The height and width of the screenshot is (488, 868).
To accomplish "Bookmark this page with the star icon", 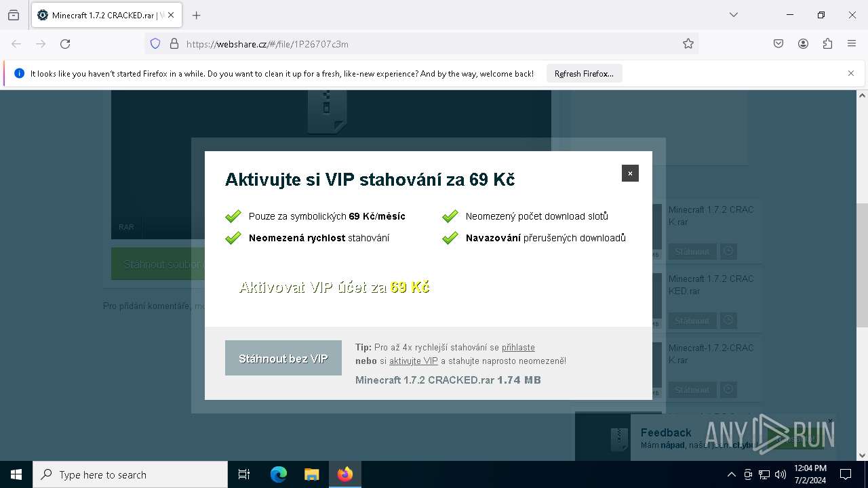I will [688, 44].
